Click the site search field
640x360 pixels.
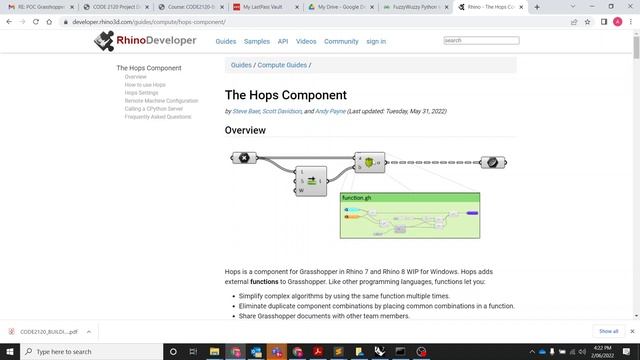pos(481,40)
